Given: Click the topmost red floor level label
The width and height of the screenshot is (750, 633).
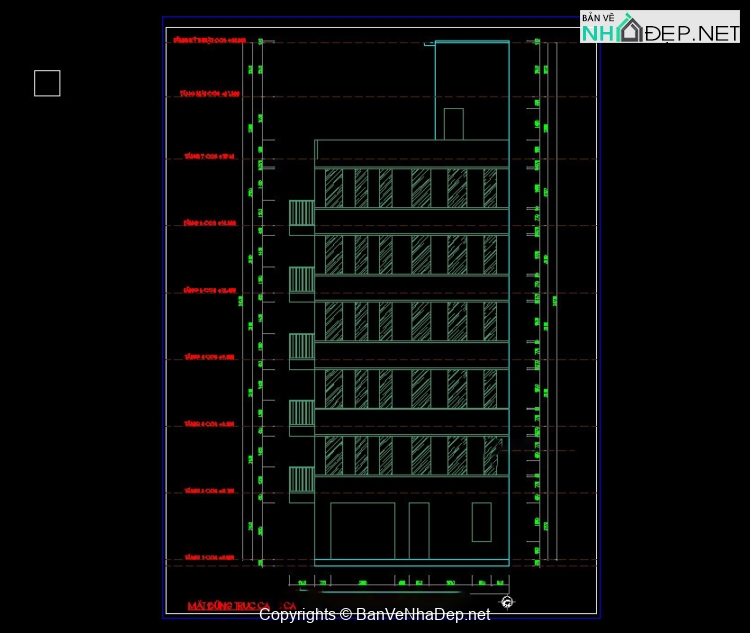Looking at the screenshot, I should [209, 41].
